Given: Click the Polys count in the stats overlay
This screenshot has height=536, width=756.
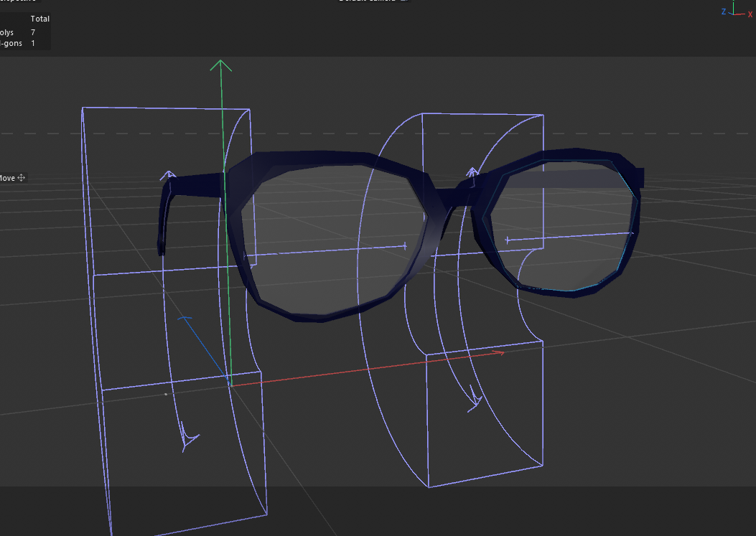Looking at the screenshot, I should coord(34,32).
